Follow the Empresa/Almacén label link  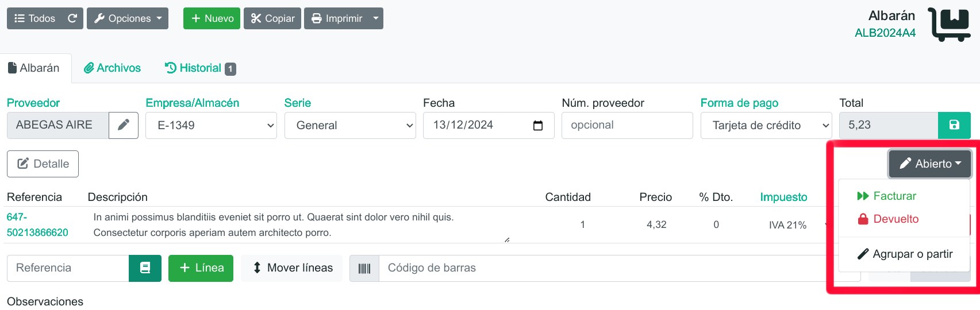pos(193,103)
